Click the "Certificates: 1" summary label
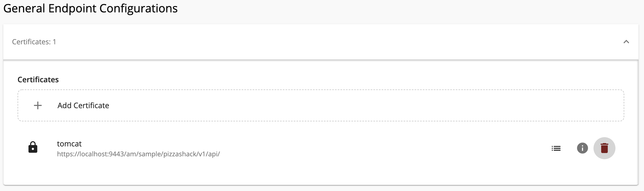Image resolution: width=644 pixels, height=191 pixels. (34, 42)
